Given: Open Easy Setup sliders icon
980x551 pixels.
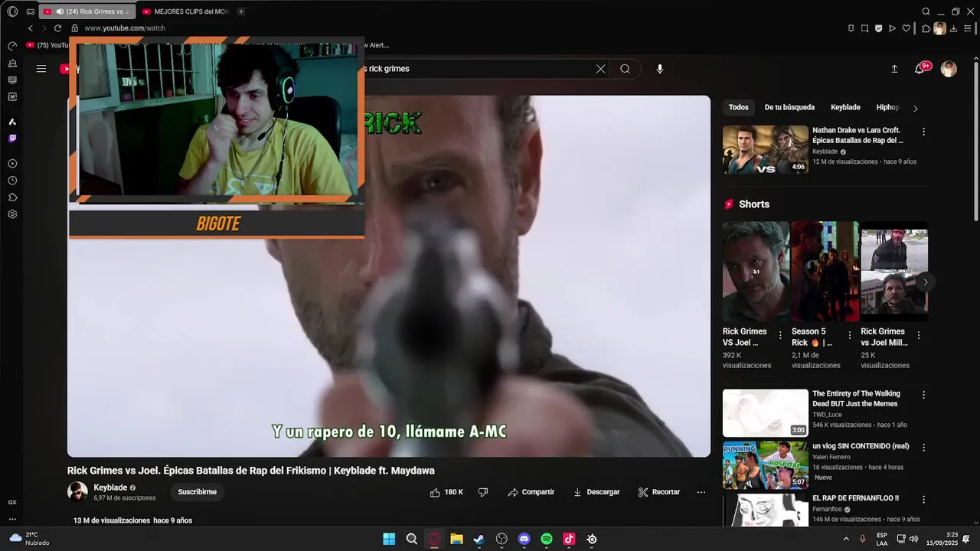Looking at the screenshot, I should tap(967, 28).
